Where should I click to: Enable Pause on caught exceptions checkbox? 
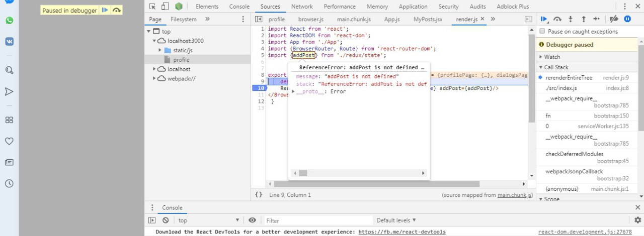(x=542, y=32)
